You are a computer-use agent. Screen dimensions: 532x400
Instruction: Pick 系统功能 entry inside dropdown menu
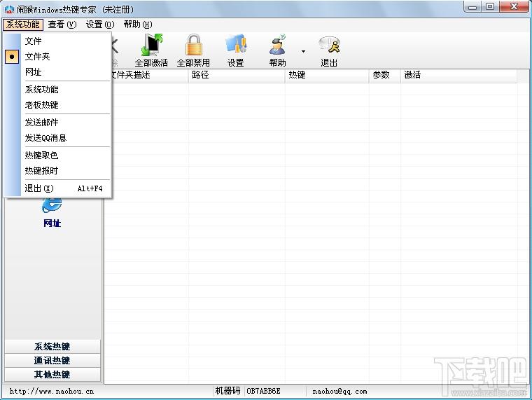click(x=66, y=90)
